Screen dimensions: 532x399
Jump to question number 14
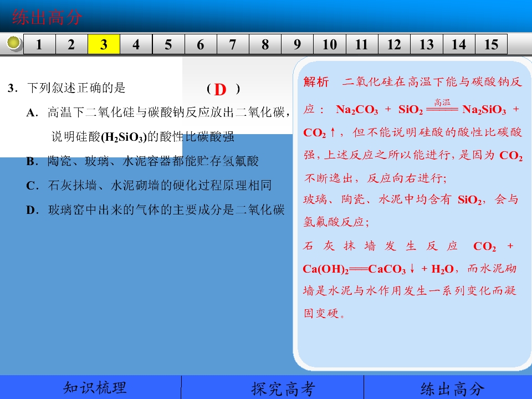[459, 44]
